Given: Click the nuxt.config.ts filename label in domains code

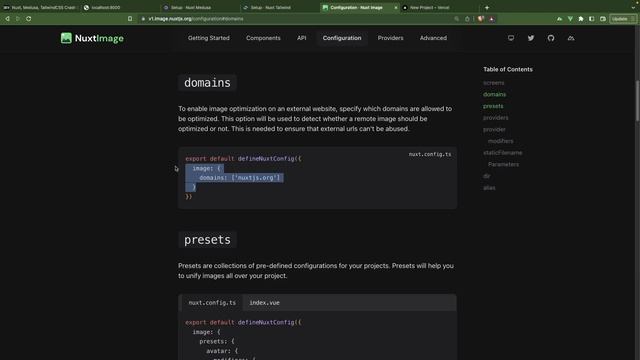Looking at the screenshot, I should pos(430,154).
